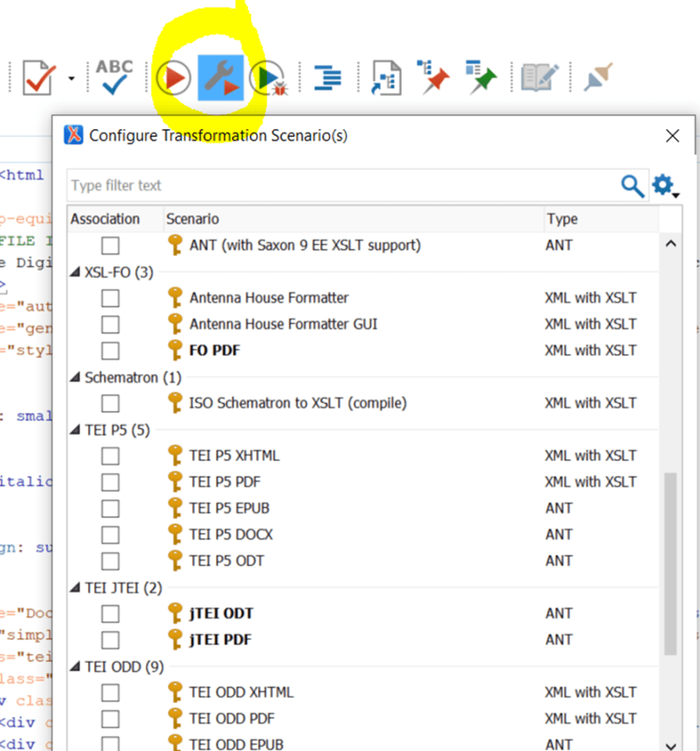
Task: Click the magnifier search icon in filter
Action: (x=632, y=186)
